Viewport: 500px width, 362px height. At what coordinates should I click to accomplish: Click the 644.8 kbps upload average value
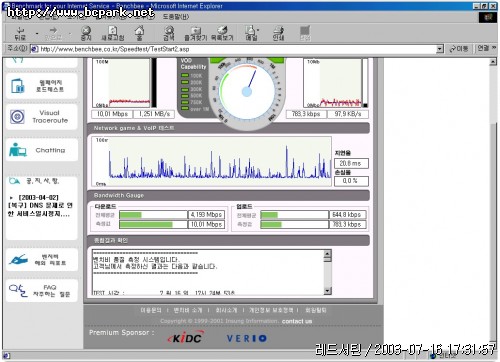coord(347,215)
